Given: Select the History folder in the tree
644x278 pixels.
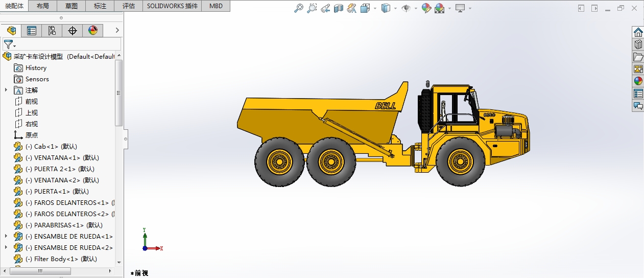Looking at the screenshot, I should 30,67.
